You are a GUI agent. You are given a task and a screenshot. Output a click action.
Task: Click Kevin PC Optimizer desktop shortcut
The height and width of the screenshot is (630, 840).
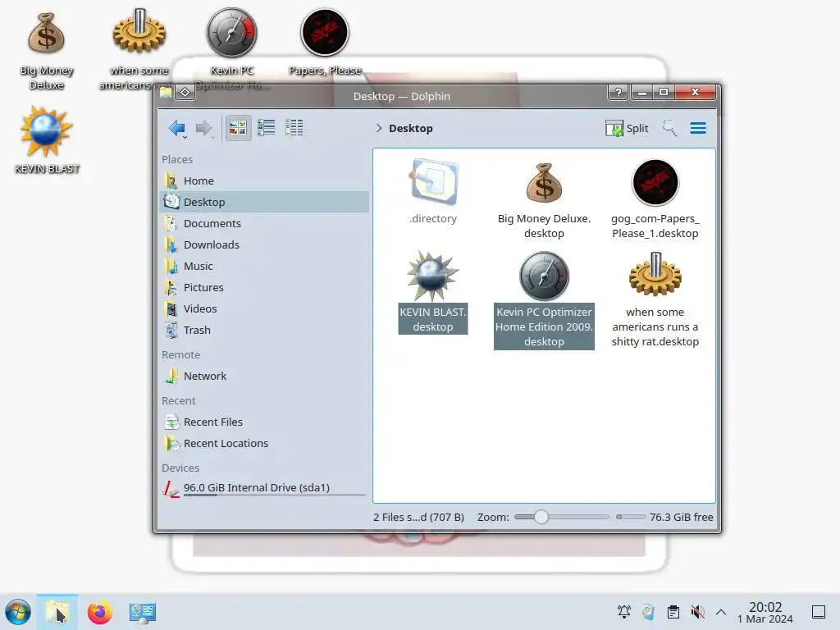pos(232,49)
